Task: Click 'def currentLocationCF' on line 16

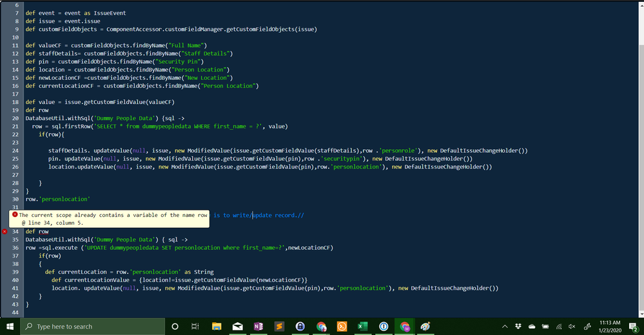Action: coord(59,86)
